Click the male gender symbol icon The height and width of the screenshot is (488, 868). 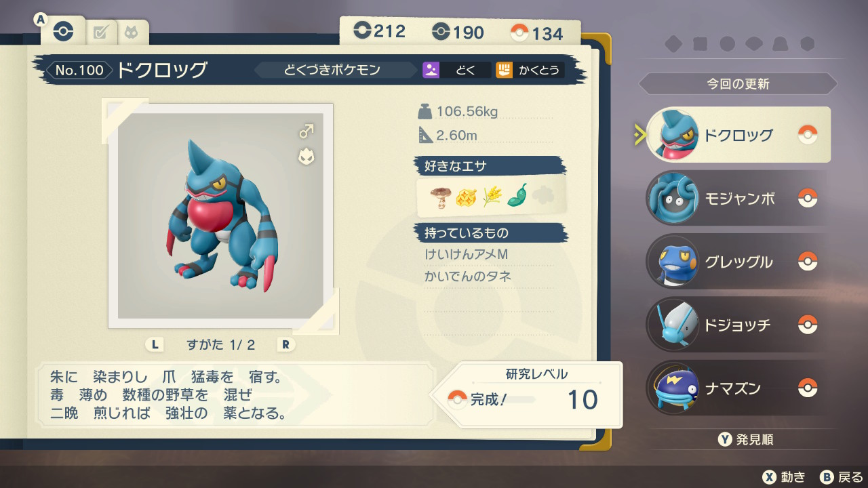coord(307,130)
